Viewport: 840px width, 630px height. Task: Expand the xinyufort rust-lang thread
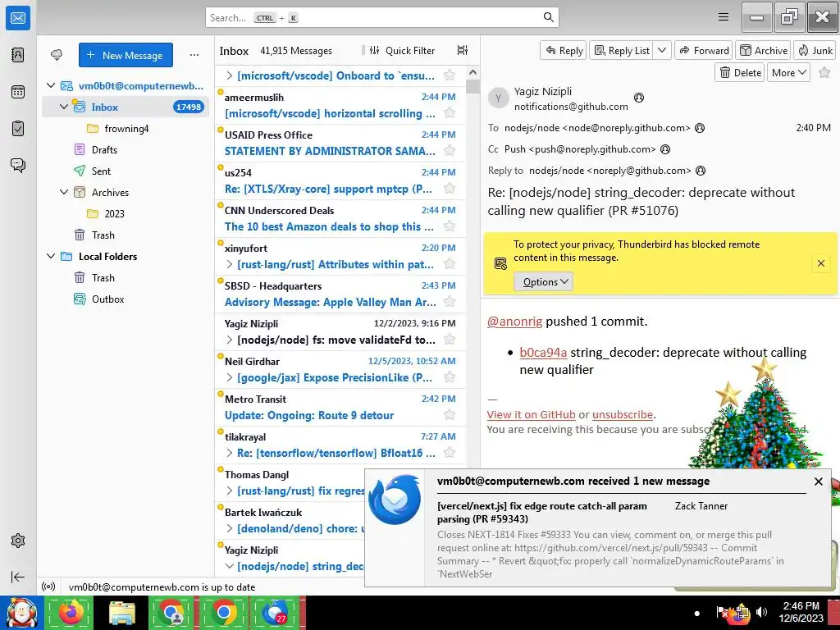pyautogui.click(x=230, y=264)
